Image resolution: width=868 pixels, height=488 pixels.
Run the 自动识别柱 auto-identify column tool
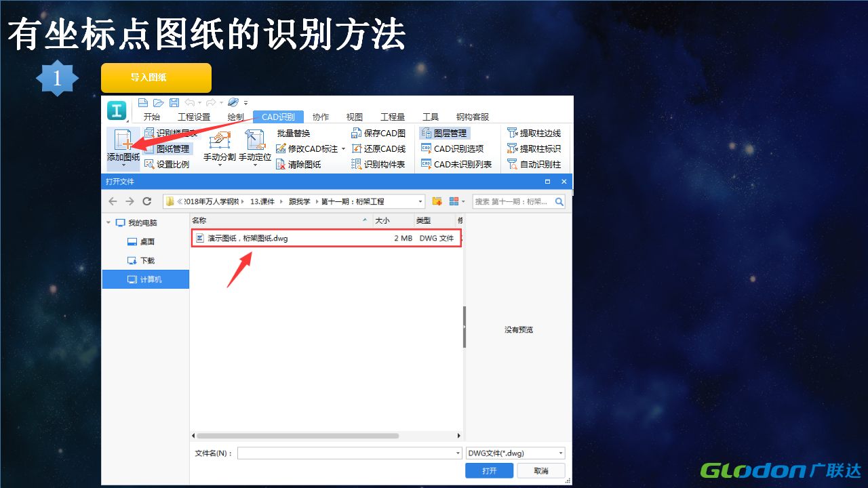(534, 164)
